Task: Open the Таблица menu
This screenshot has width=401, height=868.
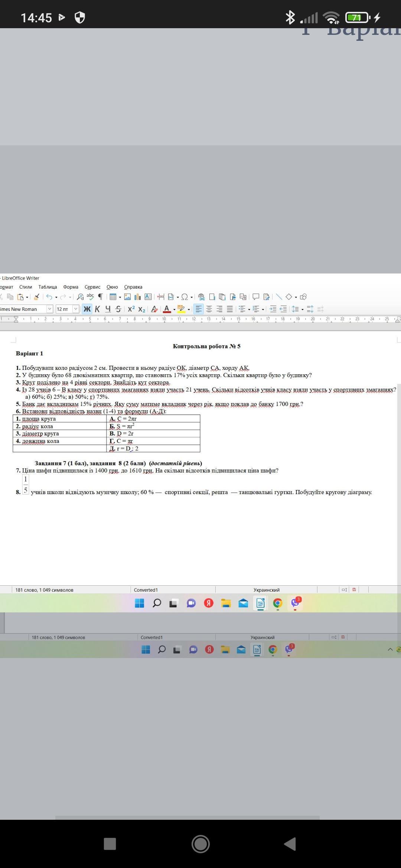Action: pyautogui.click(x=48, y=287)
